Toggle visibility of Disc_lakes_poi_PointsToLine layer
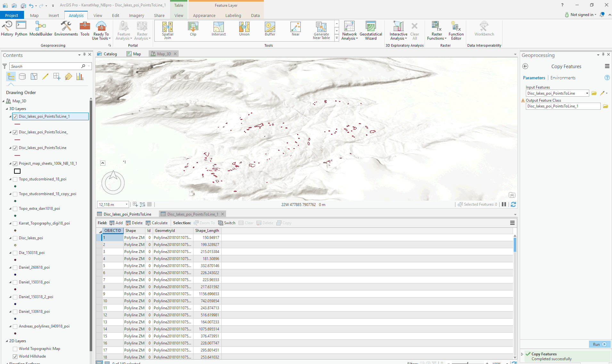 (x=15, y=148)
